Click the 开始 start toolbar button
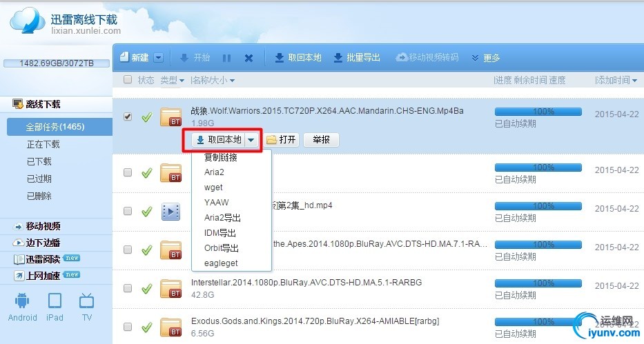The height and width of the screenshot is (344, 644). click(x=195, y=57)
